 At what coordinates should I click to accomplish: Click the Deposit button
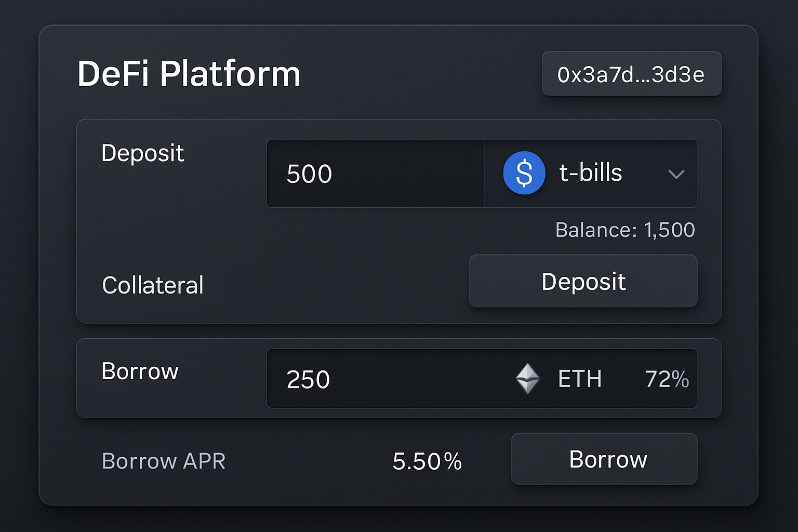583,281
